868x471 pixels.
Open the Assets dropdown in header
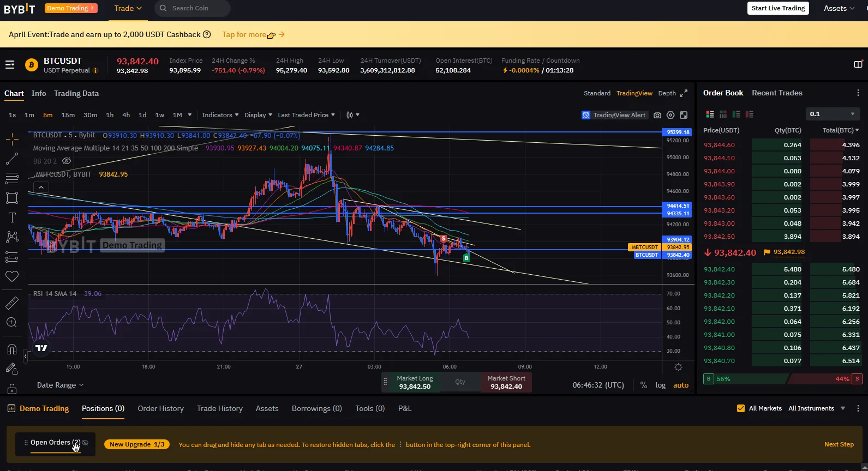coord(839,8)
